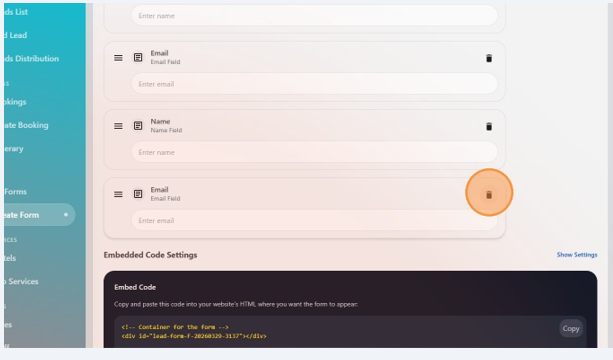Open Add Lead sidebar item
Image resolution: width=613 pixels, height=360 pixels.
16,35
